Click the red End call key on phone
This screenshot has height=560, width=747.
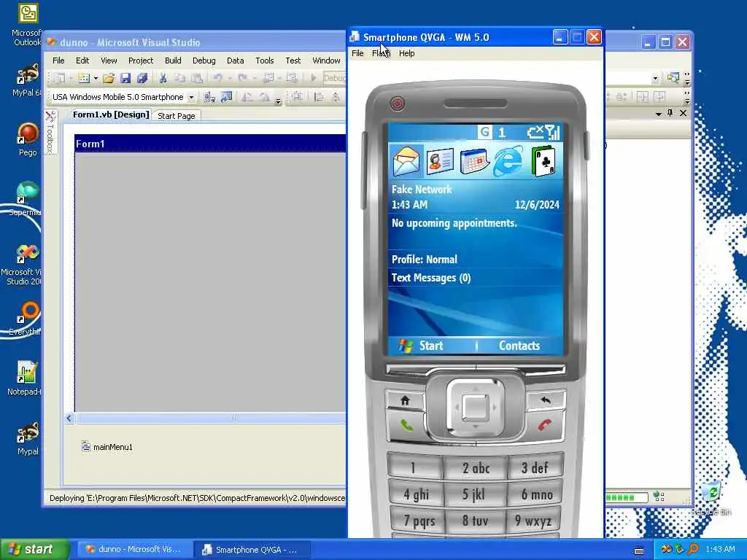(x=544, y=425)
